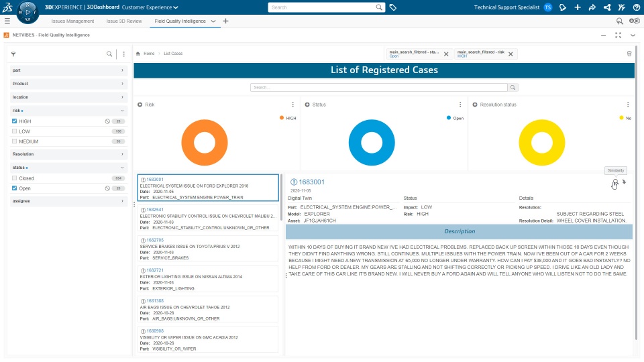Expand the Resolution facet
The height and width of the screenshot is (362, 644).
68,154
